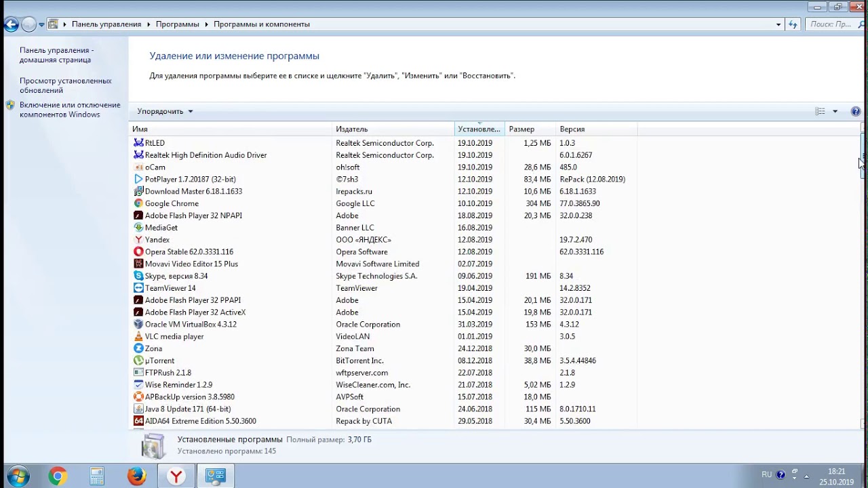Expand the address bar history dropdown
The image size is (868, 488).
coord(778,24)
